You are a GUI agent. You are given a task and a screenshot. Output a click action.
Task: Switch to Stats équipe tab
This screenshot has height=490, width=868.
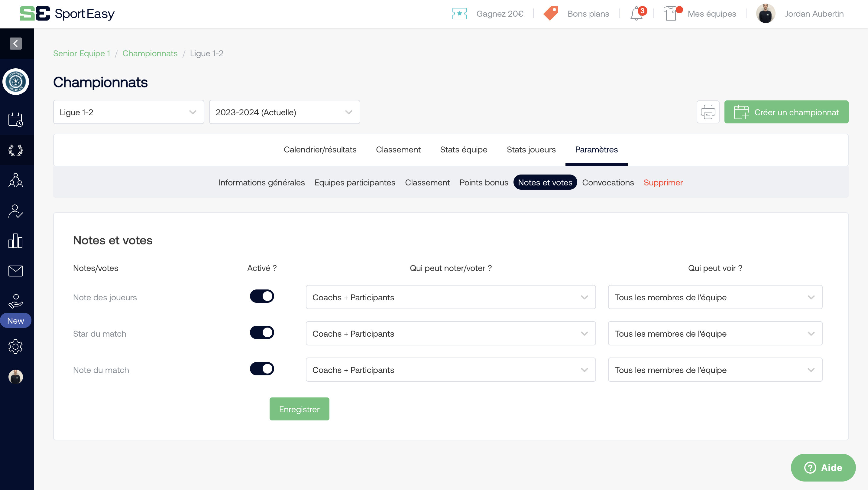pos(463,150)
